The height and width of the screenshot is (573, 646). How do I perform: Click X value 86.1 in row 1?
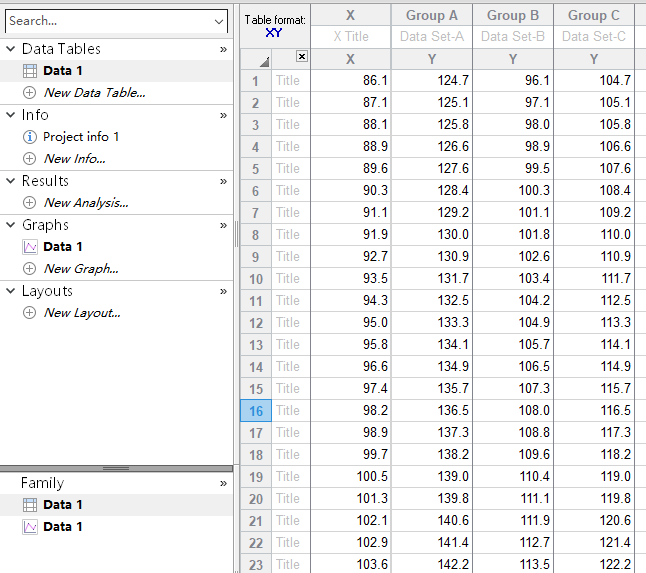[x=350, y=81]
